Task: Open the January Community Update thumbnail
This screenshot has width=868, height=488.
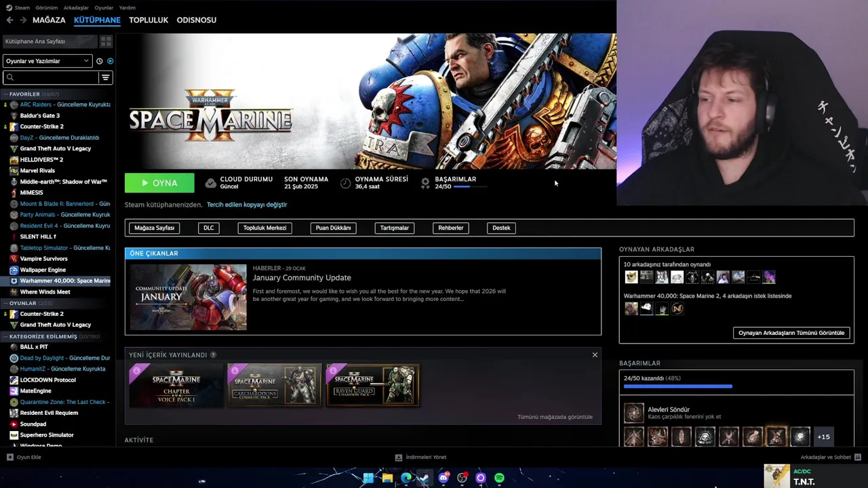Action: click(189, 297)
